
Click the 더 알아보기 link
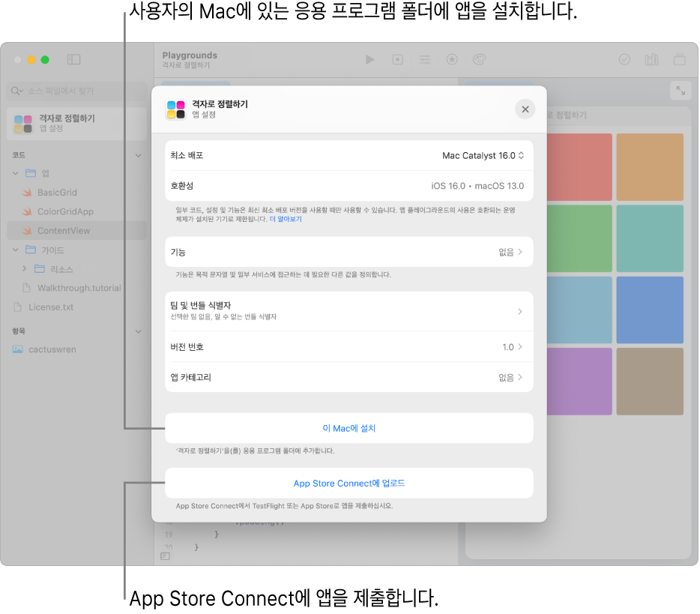click(x=286, y=219)
